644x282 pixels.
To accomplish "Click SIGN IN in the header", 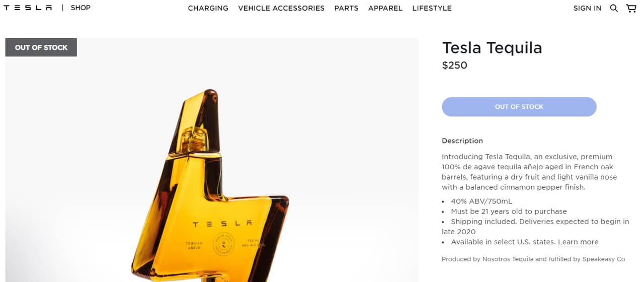I will (587, 8).
